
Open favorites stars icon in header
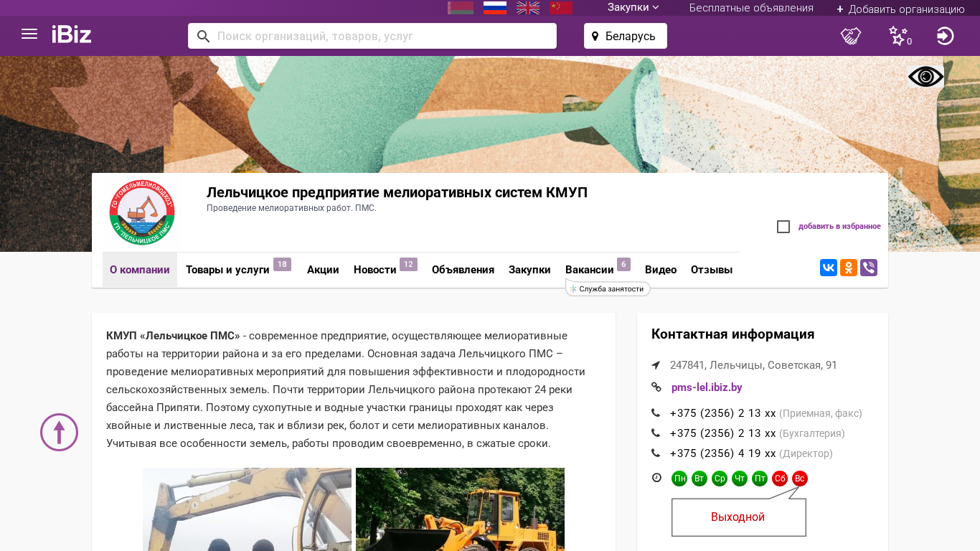click(x=900, y=36)
